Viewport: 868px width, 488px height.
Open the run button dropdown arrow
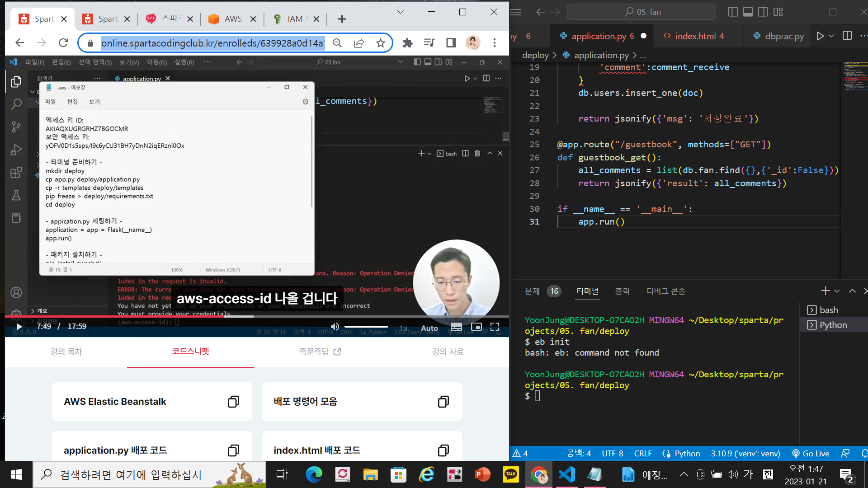pyautogui.click(x=831, y=36)
